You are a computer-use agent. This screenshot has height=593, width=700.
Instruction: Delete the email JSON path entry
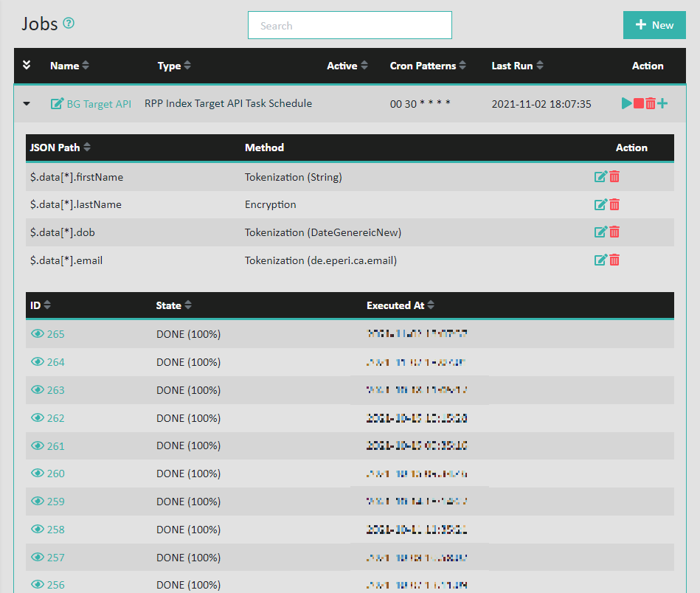pyautogui.click(x=614, y=260)
